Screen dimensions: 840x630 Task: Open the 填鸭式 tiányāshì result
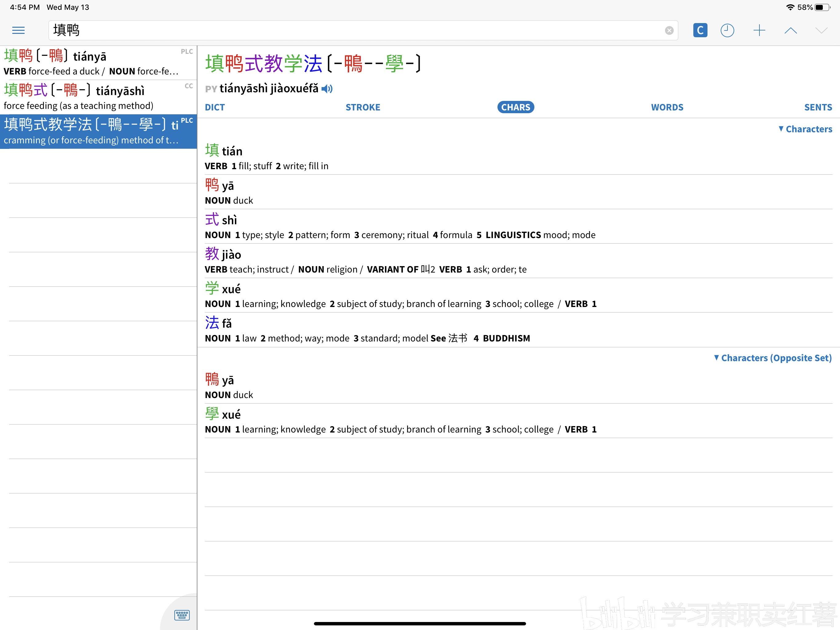98,97
